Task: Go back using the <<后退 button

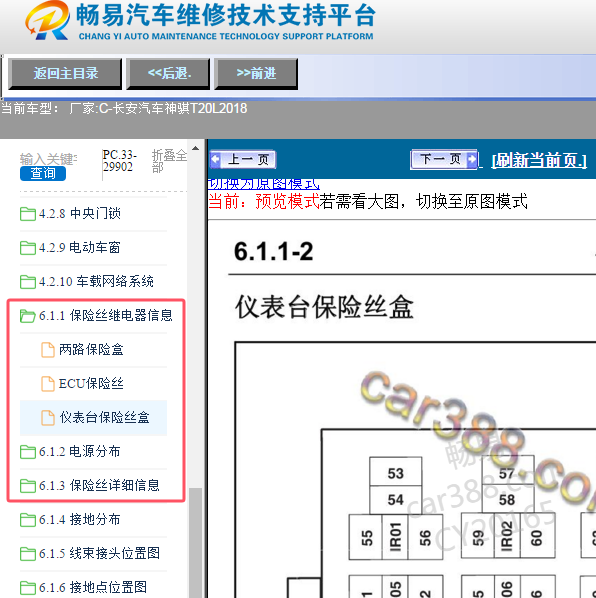Action: click(168, 74)
